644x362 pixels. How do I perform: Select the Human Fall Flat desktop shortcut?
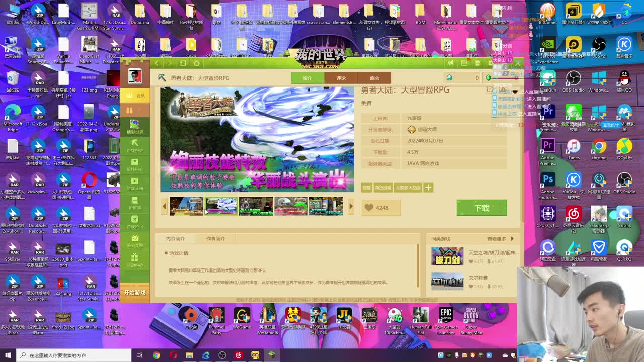pyautogui.click(x=420, y=321)
